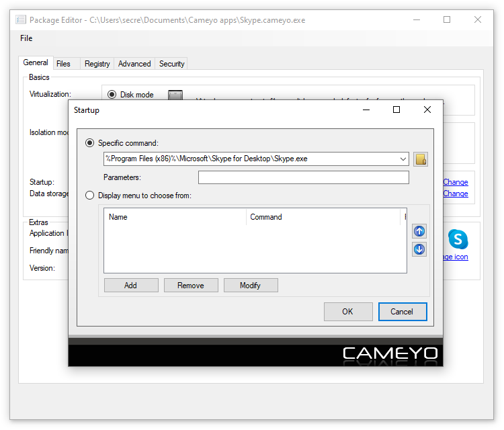The height and width of the screenshot is (430, 504).
Task: Open the File menu
Action: (x=26, y=38)
